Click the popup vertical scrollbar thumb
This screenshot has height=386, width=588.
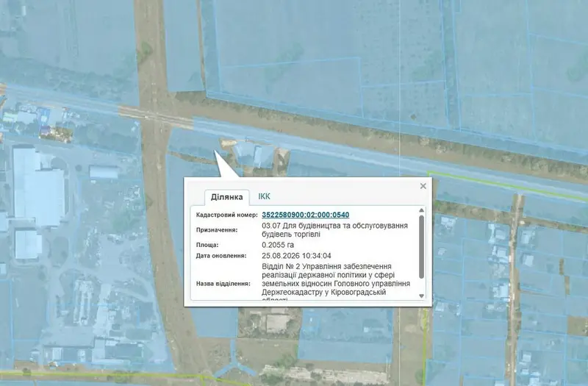pos(421,247)
